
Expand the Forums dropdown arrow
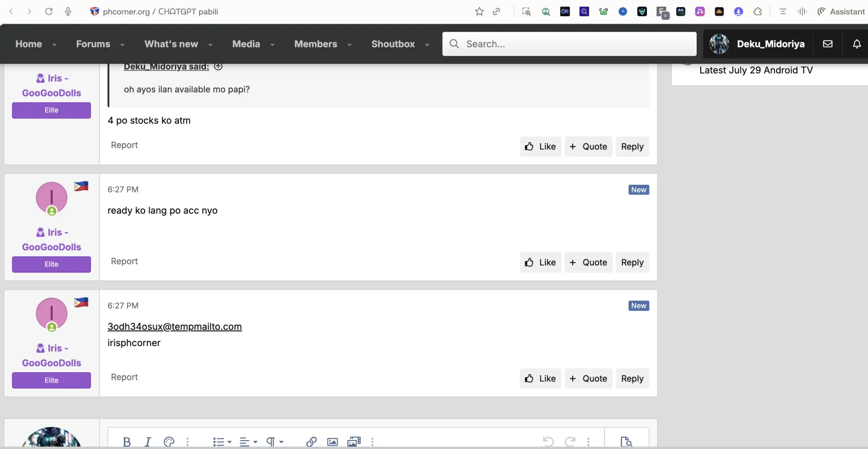pyautogui.click(x=122, y=44)
